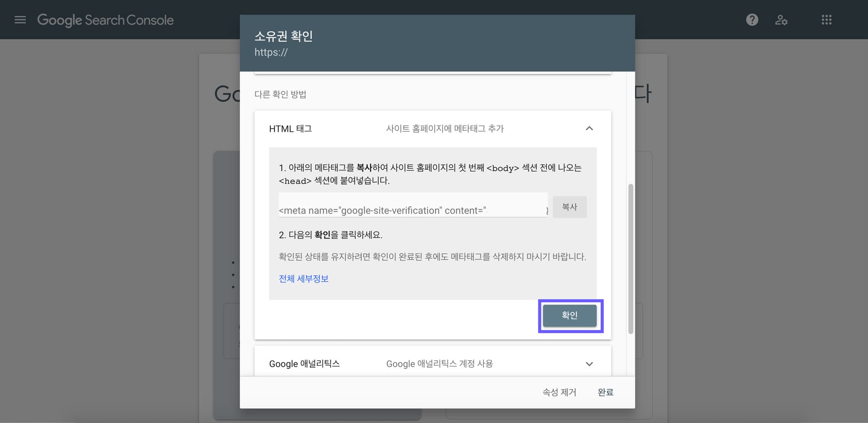Click the dialog title 소유권 확인
This screenshot has width=868, height=423.
pos(285,36)
